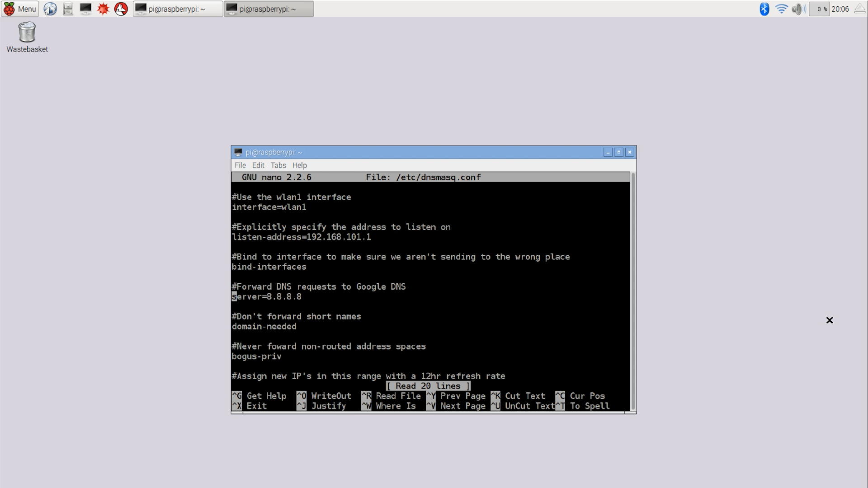Open the WiFi network tray icon
This screenshot has width=868, height=488.
pos(781,9)
